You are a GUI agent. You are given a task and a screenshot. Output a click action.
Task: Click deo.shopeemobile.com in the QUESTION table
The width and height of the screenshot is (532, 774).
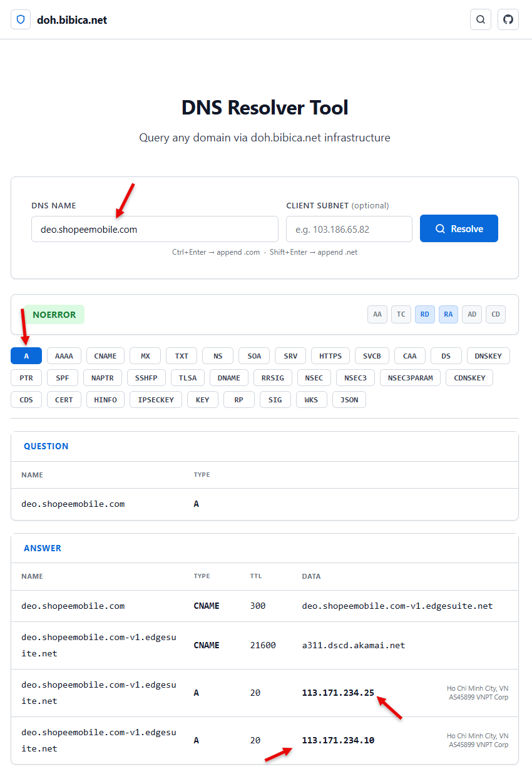[73, 504]
